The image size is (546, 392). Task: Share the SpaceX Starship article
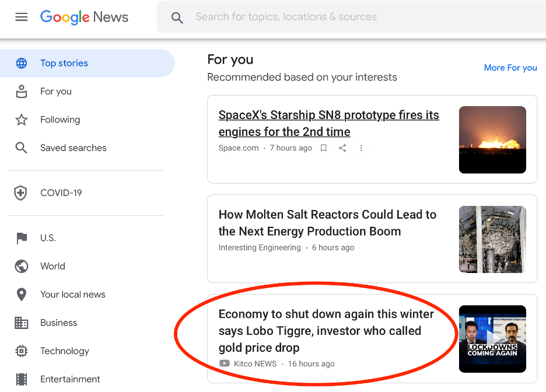pos(342,148)
